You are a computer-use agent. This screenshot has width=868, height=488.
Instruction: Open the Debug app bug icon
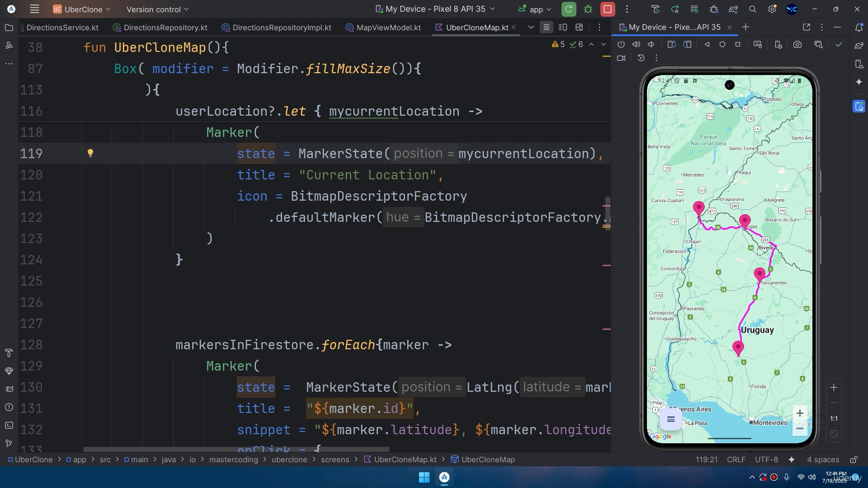(x=588, y=9)
